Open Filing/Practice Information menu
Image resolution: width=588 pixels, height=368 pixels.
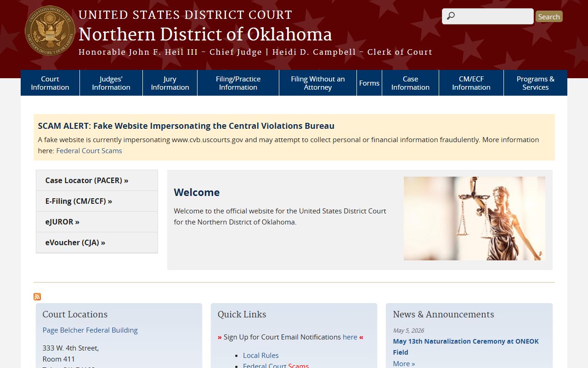coord(238,83)
